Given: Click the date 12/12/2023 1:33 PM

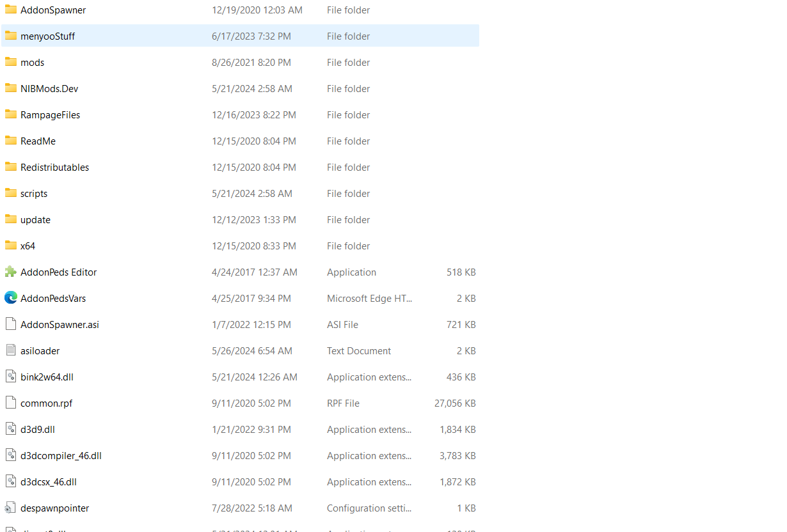Looking at the screenshot, I should click(x=254, y=220).
